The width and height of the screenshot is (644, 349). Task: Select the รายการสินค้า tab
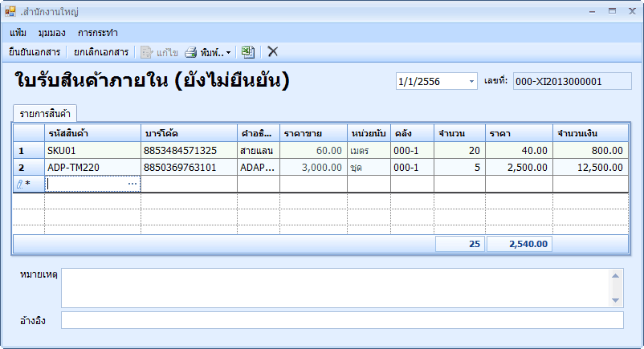coord(44,112)
